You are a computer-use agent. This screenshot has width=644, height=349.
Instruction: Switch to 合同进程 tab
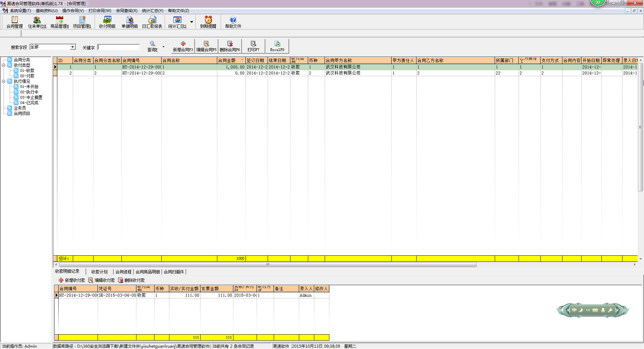coord(123,272)
